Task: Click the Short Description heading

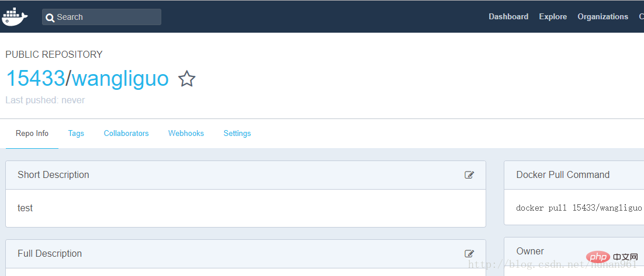Action: point(53,175)
